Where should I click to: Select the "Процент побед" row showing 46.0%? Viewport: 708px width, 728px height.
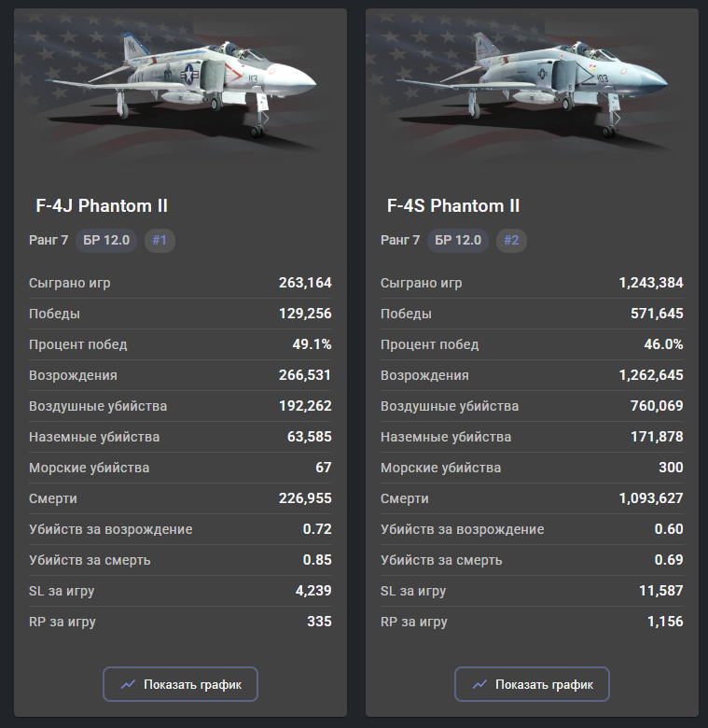pos(532,344)
